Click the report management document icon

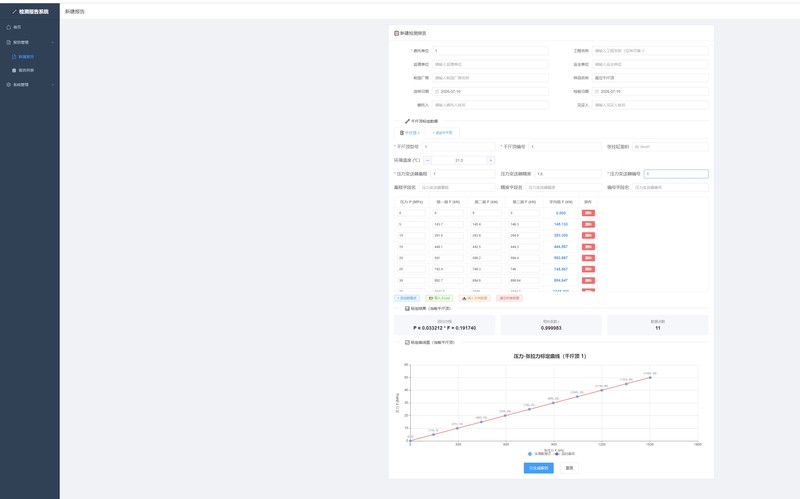[x=9, y=42]
